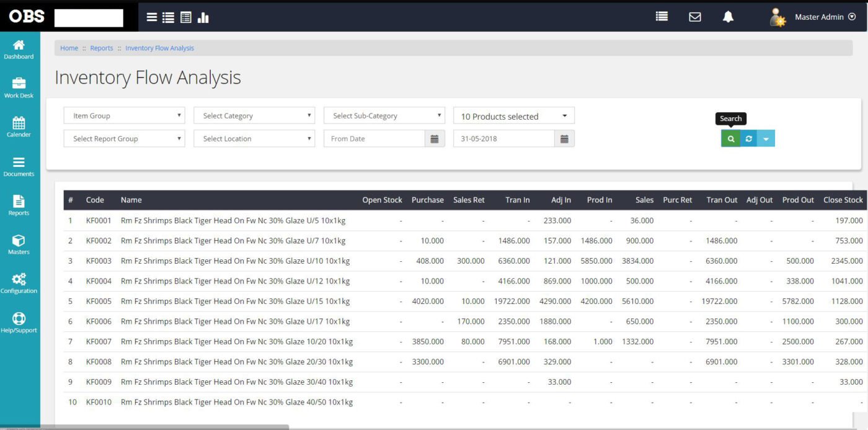The width and height of the screenshot is (868, 430).
Task: Click the Home breadcrumb link
Action: point(69,48)
